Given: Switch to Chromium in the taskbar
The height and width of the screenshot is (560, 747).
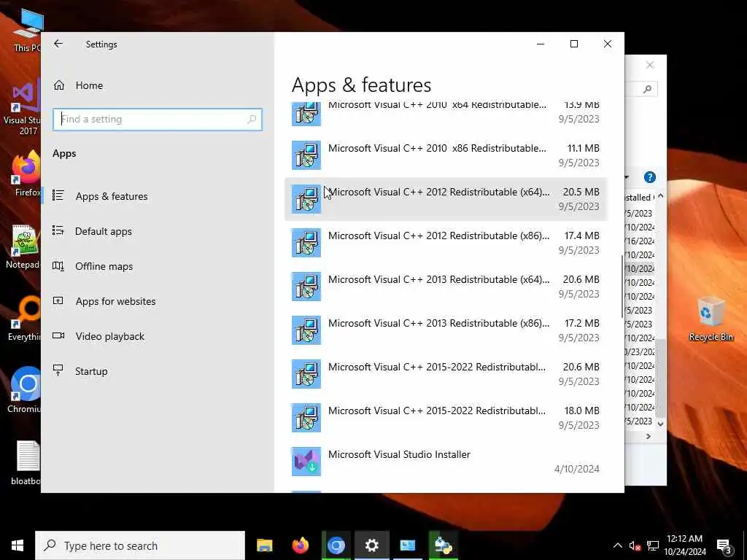Looking at the screenshot, I should [336, 545].
